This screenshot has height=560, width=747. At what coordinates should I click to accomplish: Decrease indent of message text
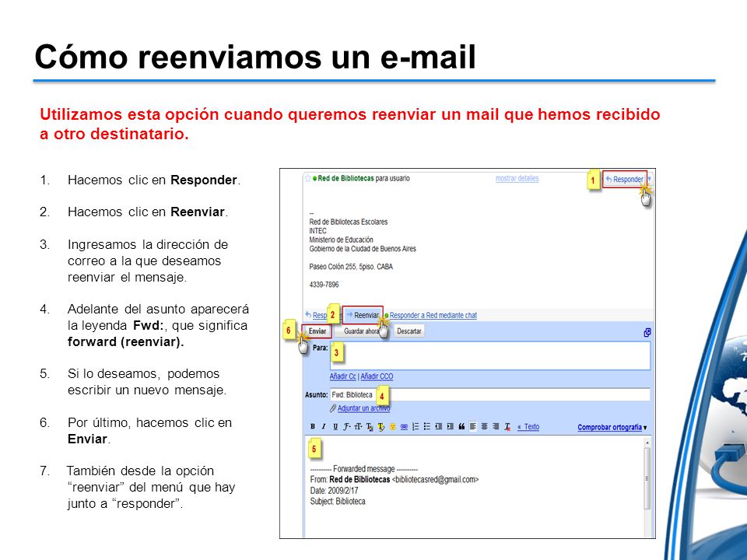coord(438,427)
